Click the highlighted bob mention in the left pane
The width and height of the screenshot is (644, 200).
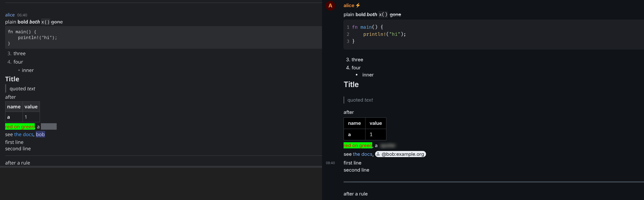(40, 135)
